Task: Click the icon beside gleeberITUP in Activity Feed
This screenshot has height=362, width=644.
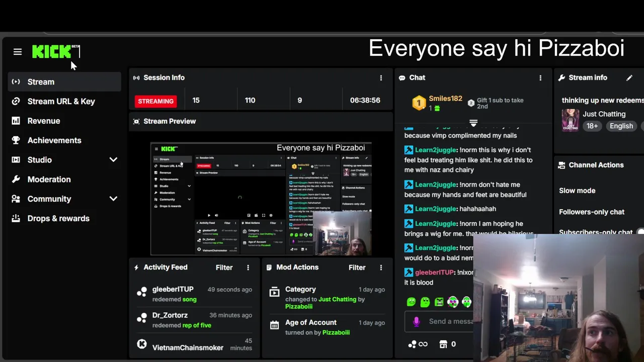Action: [x=142, y=291]
